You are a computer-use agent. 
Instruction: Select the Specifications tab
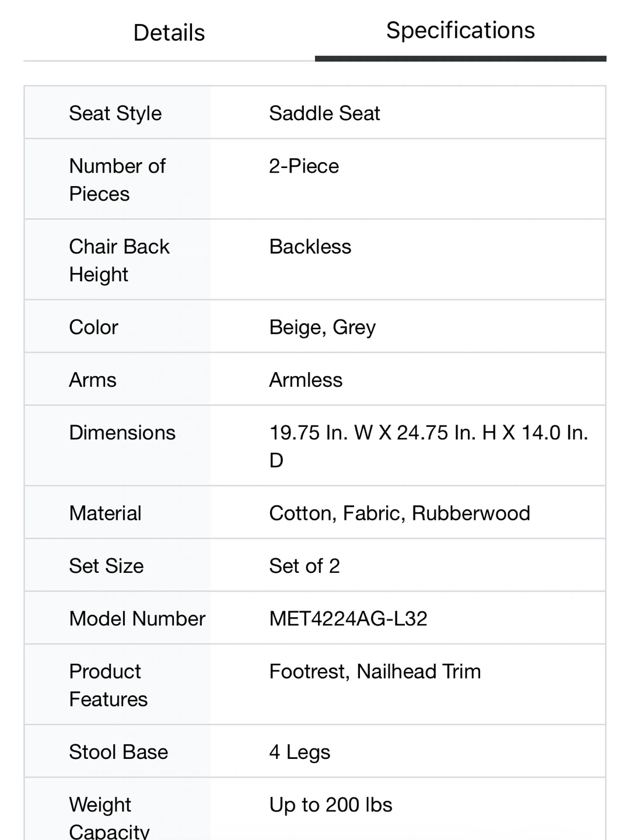click(460, 30)
